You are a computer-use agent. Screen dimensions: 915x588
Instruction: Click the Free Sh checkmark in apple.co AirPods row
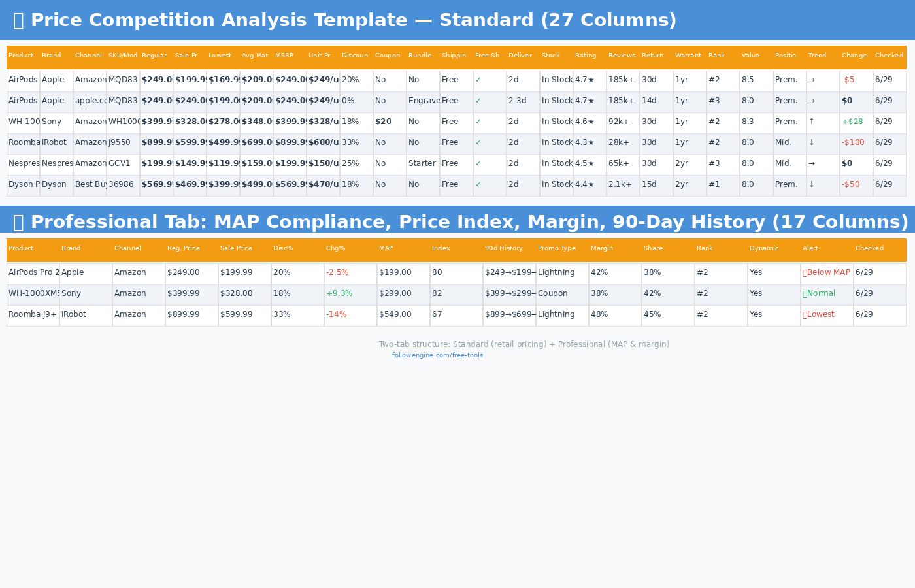click(478, 101)
